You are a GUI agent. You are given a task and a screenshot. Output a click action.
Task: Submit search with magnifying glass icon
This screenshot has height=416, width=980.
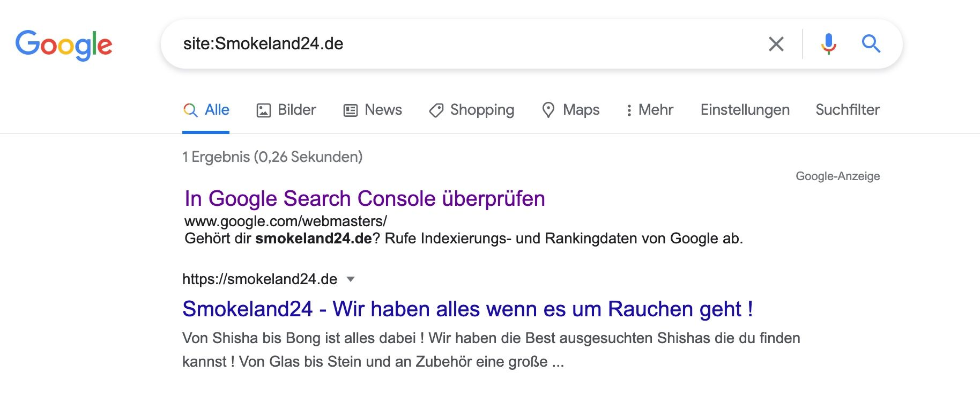[x=871, y=43]
